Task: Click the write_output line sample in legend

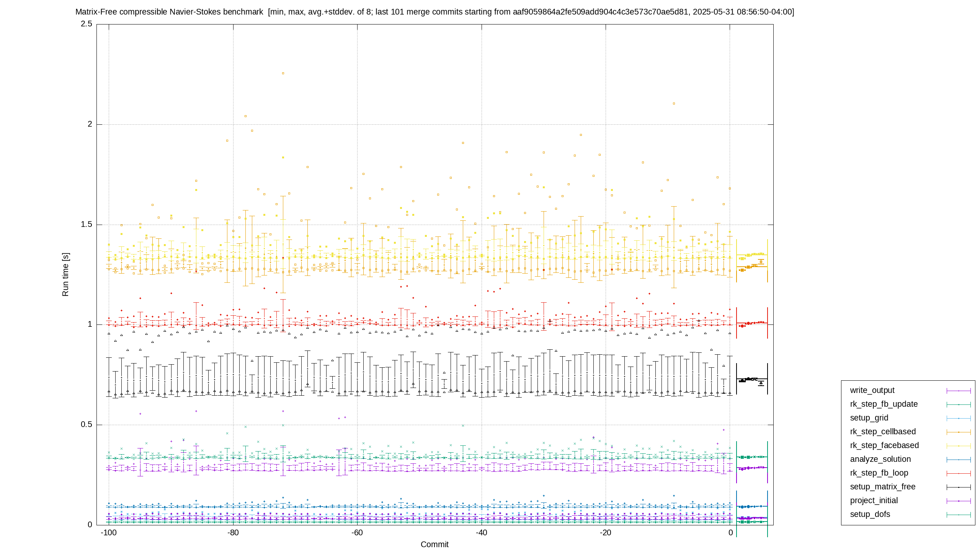Action: click(x=959, y=391)
